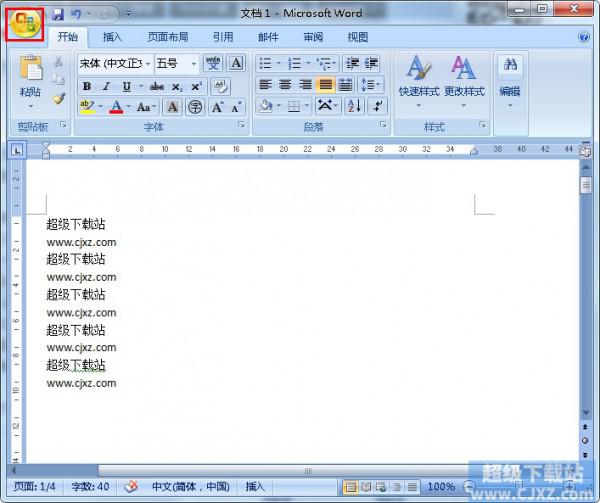Copy selection using copy icon

click(x=59, y=80)
